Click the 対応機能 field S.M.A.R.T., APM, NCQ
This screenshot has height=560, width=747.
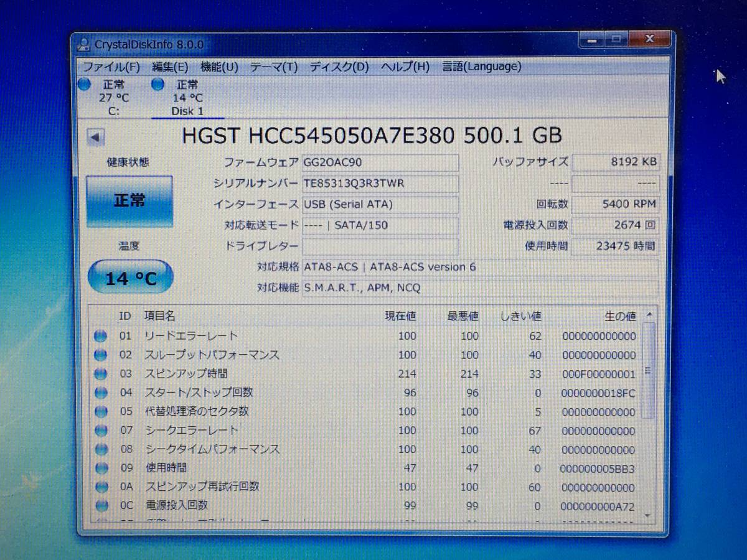click(480, 288)
